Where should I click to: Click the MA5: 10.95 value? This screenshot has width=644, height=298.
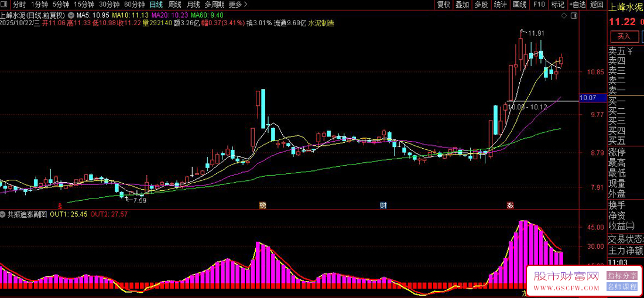93,15
